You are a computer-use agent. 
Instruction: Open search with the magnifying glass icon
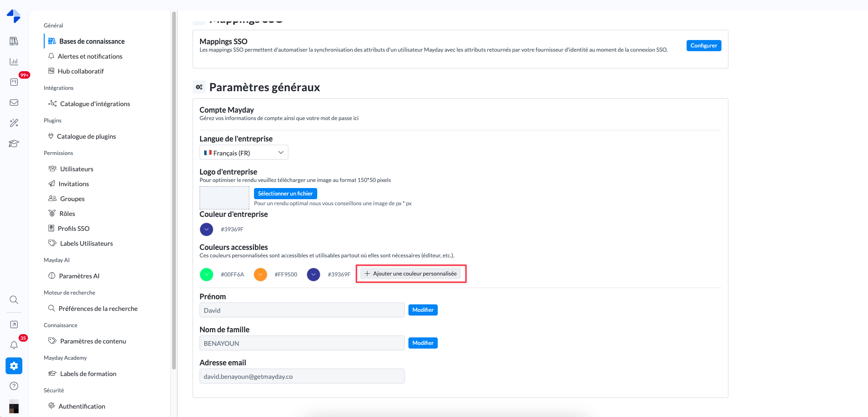pos(14,300)
